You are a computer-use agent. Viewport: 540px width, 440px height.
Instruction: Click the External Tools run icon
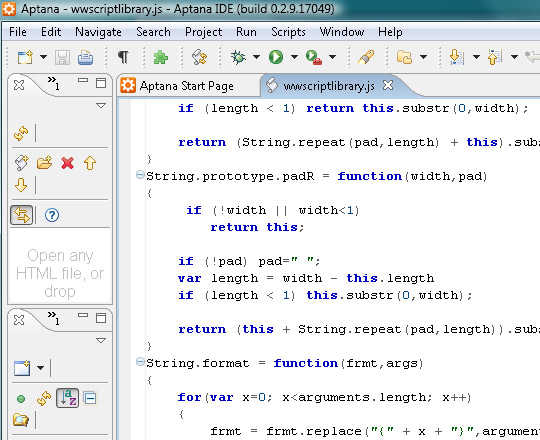tap(314, 57)
